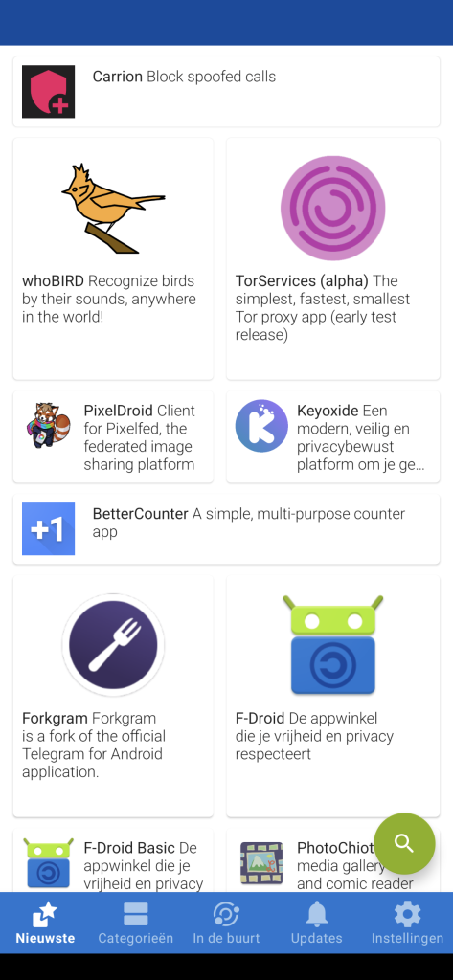Open the In de buurt tab

pos(226,923)
